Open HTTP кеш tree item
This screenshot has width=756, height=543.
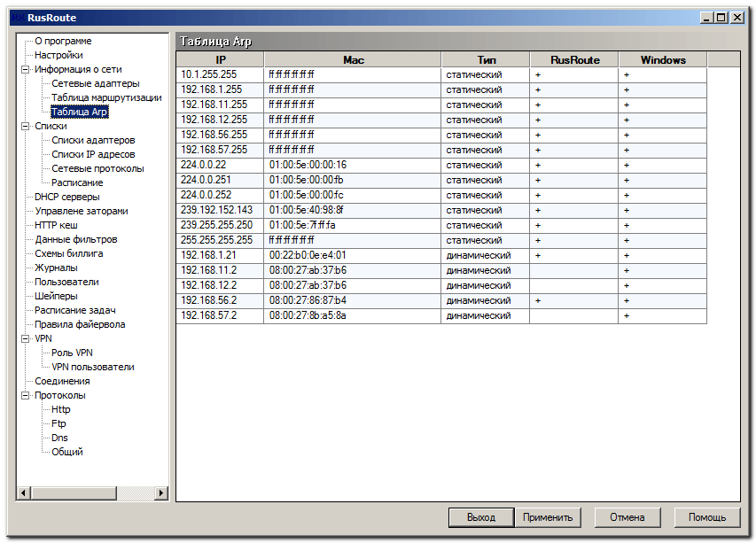tap(56, 226)
